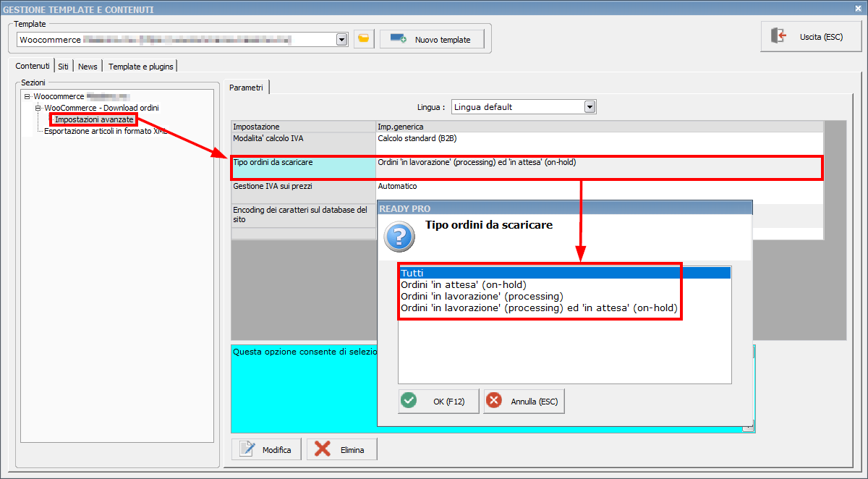This screenshot has width=868, height=479.
Task: Open the Lingua default dropdown
Action: 590,107
